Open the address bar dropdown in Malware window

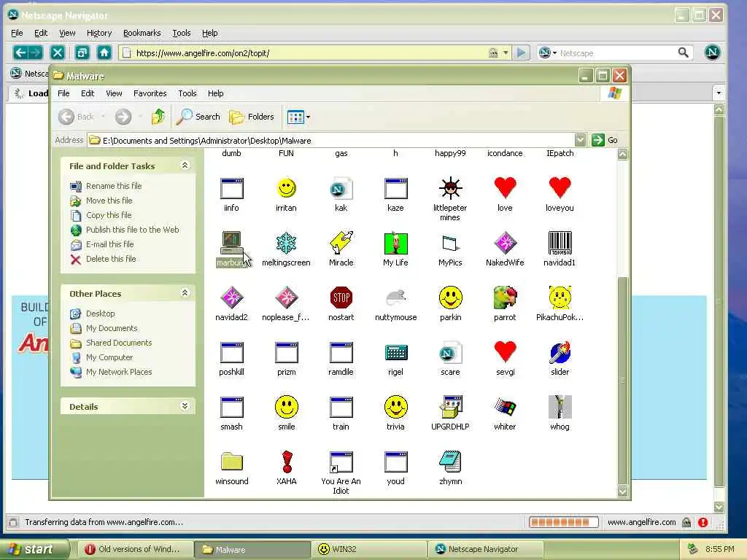580,140
